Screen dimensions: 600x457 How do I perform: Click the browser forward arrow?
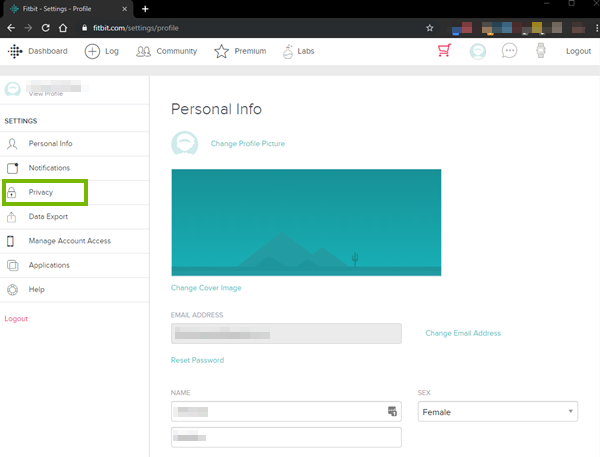(28, 28)
